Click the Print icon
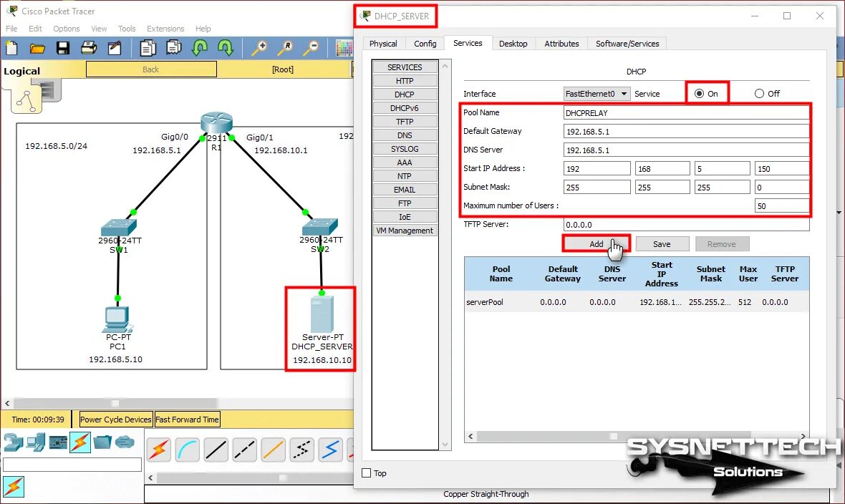Screen dimensions: 845x504 coord(88,49)
